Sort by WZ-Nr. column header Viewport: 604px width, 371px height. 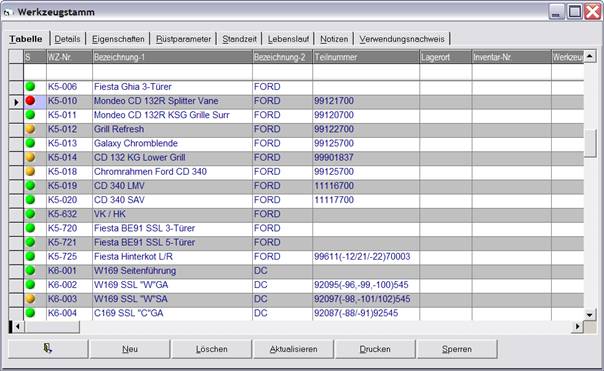click(69, 57)
